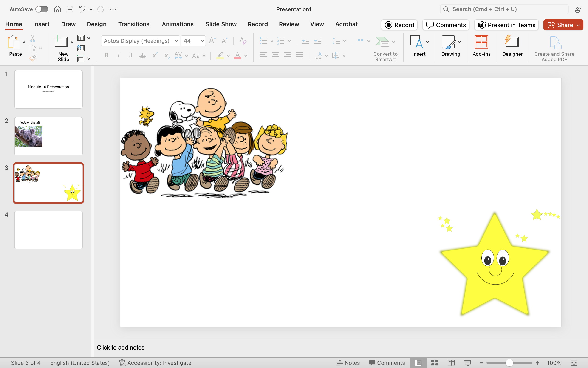Screen dimensions: 588x368
Task: Open the font size dropdown
Action: [x=202, y=41]
